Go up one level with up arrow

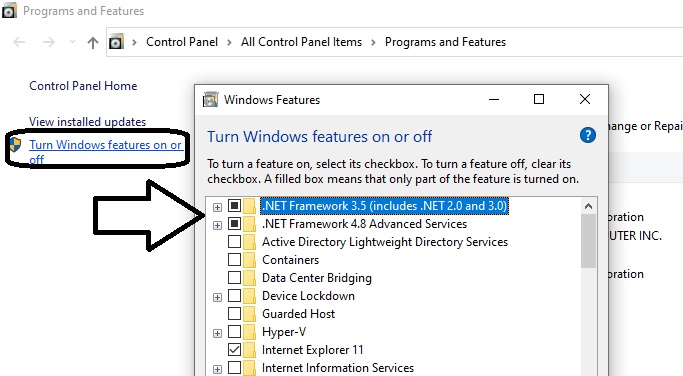pos(92,42)
